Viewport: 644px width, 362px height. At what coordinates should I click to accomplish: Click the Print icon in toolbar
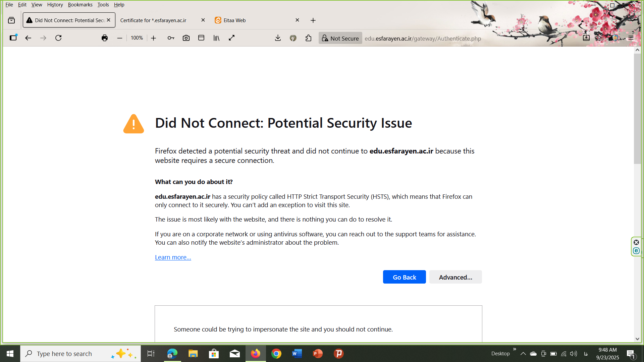[x=105, y=38]
